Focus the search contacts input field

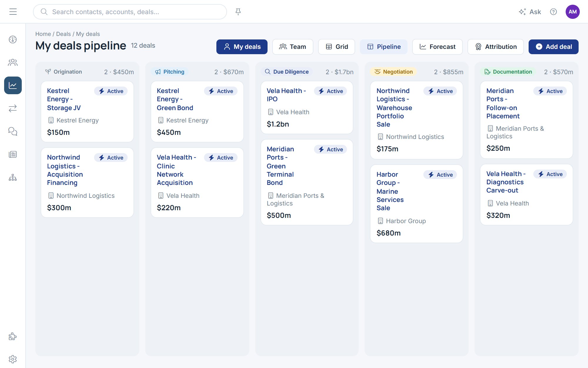click(x=130, y=12)
